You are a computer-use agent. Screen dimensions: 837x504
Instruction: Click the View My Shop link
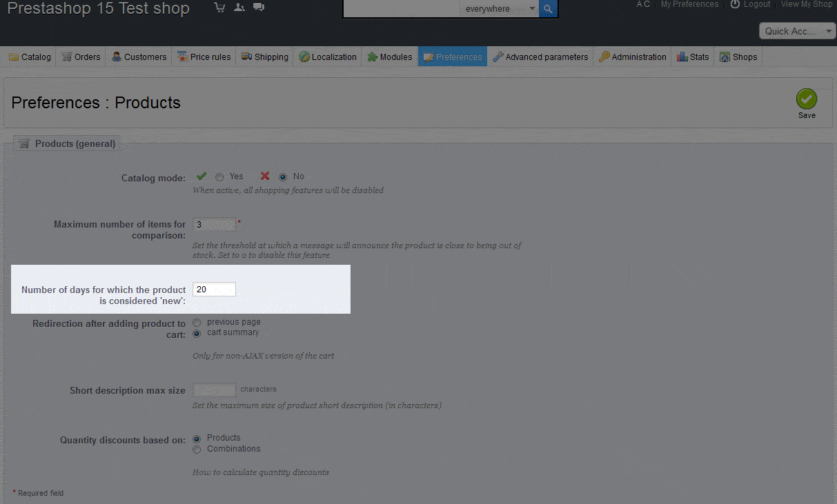[807, 4]
